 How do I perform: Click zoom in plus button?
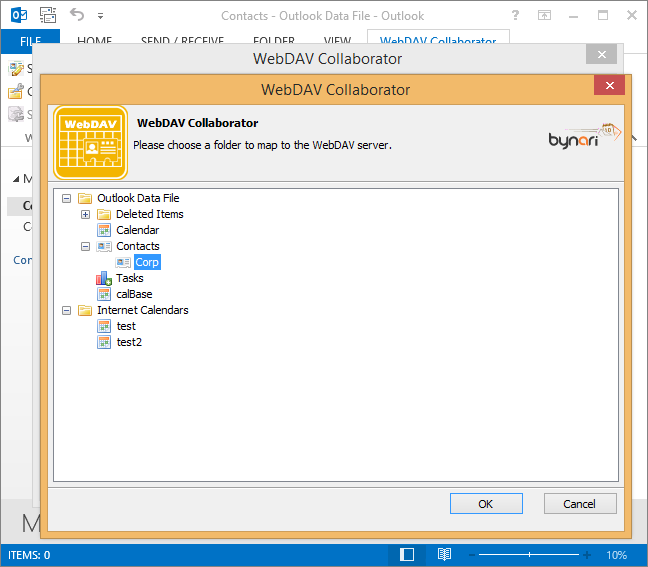pos(587,555)
